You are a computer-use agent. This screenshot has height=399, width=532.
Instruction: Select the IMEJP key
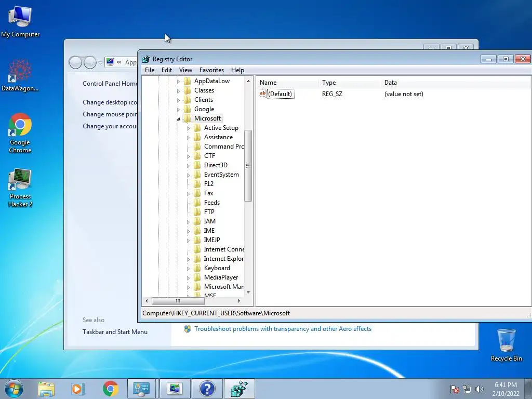(x=212, y=240)
